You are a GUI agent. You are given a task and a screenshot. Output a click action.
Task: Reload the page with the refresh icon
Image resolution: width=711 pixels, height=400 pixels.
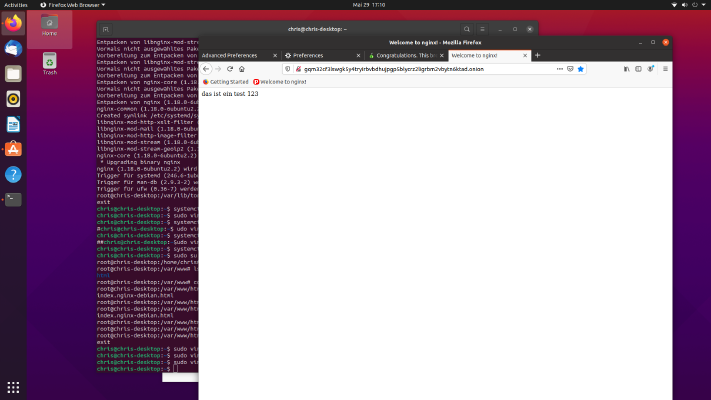(x=230, y=69)
